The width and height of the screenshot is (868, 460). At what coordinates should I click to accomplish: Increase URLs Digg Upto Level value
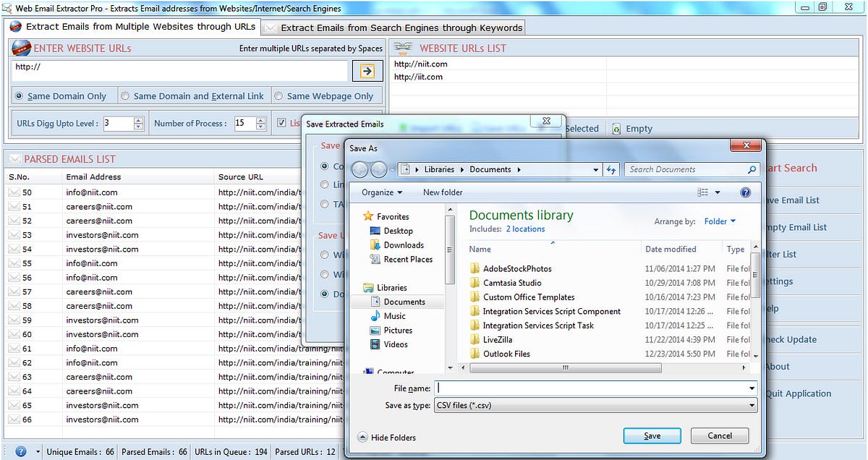(139, 120)
